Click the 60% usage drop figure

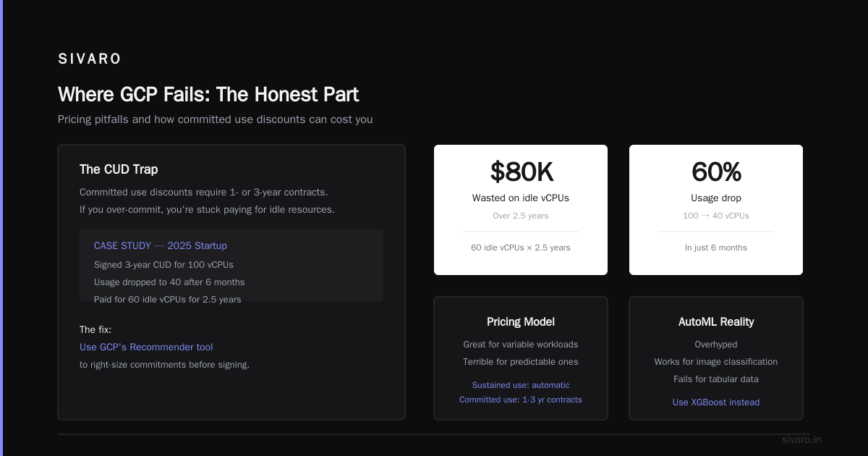(x=716, y=172)
